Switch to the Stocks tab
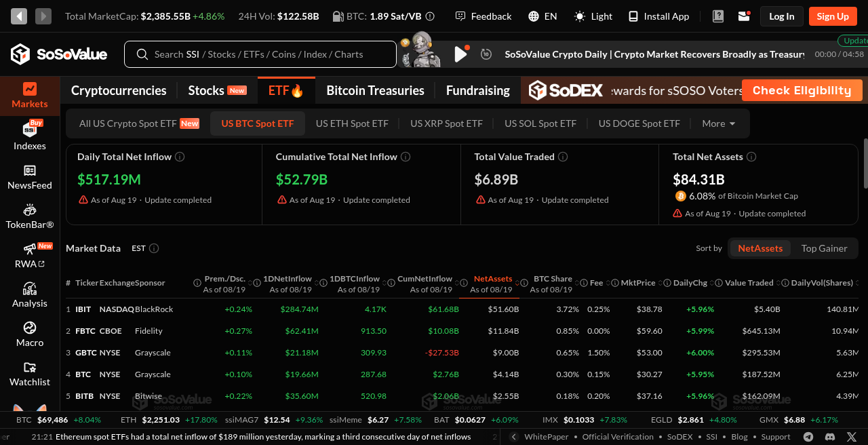Viewport: 868px width, 445px height. 217,90
